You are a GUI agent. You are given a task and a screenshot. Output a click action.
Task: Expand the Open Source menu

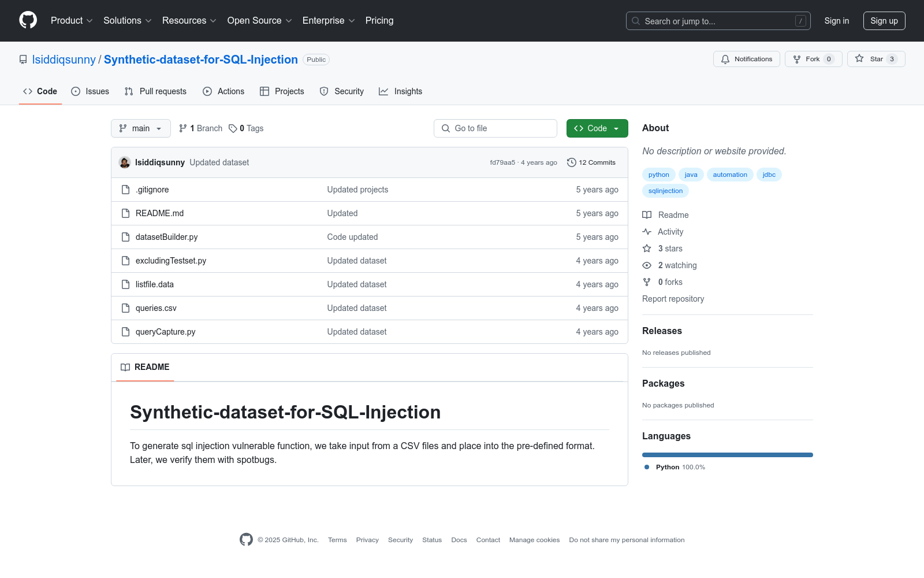(260, 20)
